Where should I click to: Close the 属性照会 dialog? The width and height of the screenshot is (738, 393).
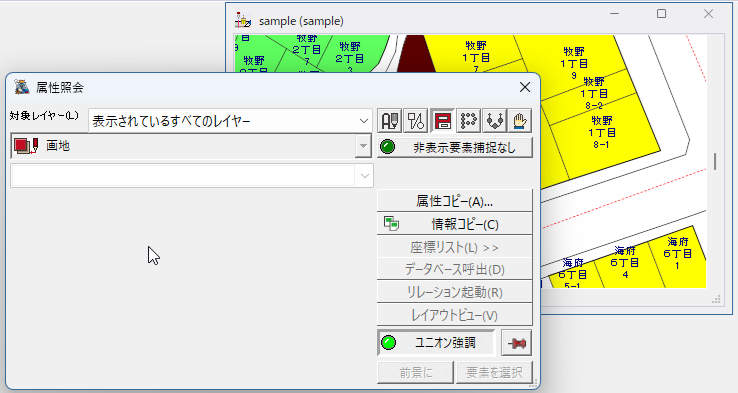(525, 87)
